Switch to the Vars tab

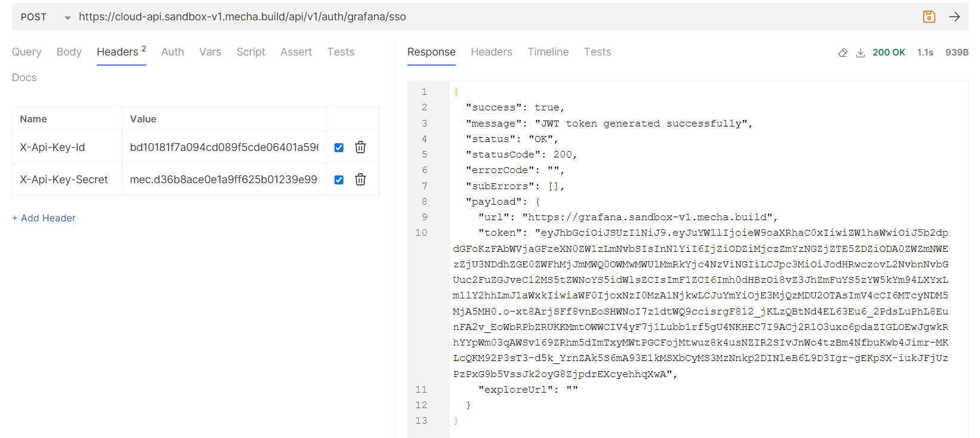point(210,52)
